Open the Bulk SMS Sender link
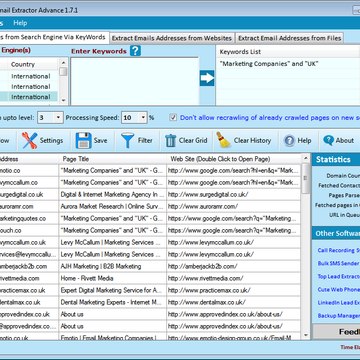The height and width of the screenshot is (360, 360). [338, 263]
